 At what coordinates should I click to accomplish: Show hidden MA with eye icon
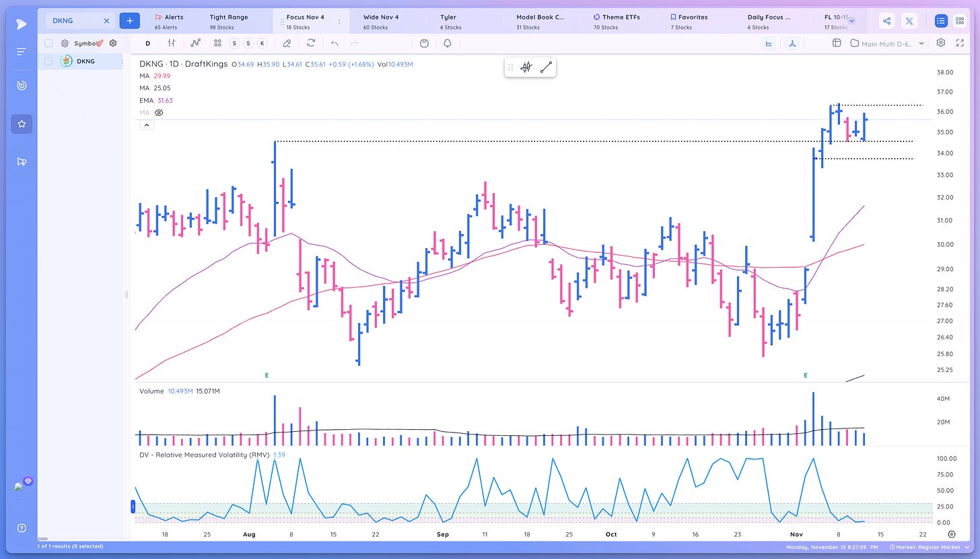tap(160, 112)
